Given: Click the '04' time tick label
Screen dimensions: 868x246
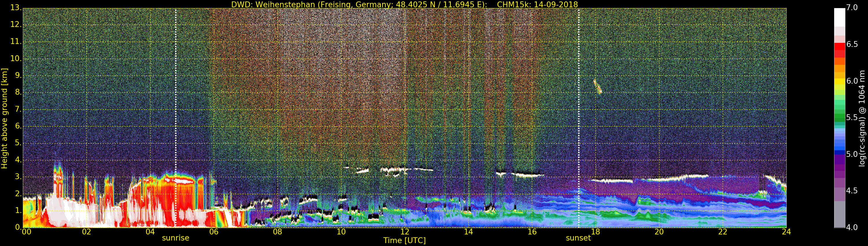Looking at the screenshot, I should click(150, 232).
